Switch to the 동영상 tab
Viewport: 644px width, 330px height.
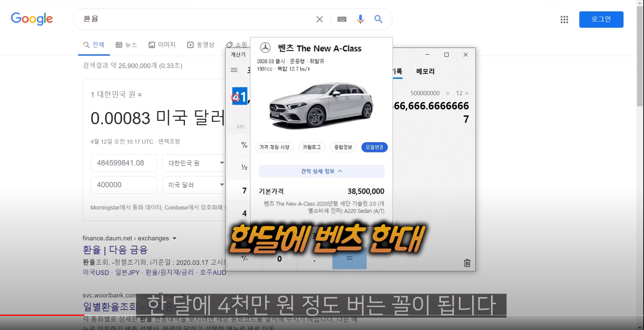[x=201, y=45]
